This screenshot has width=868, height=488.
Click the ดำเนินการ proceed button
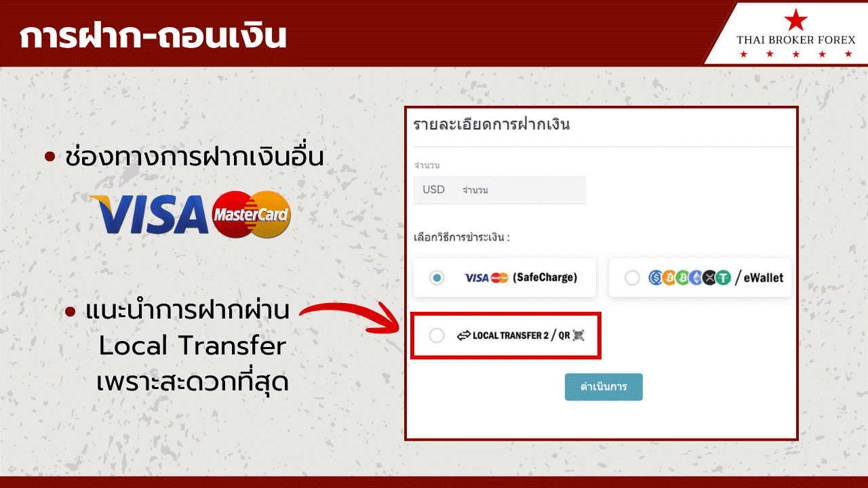point(604,387)
